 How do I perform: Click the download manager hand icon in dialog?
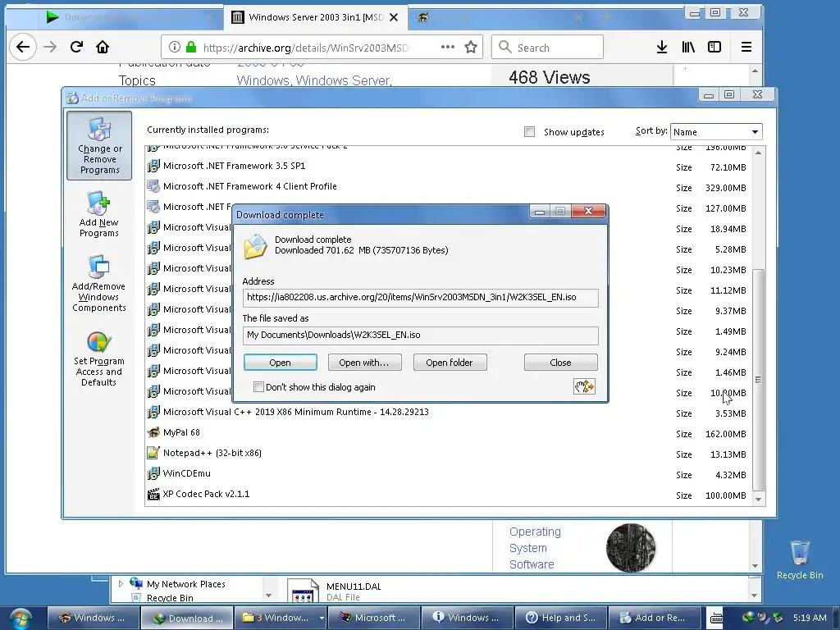[x=584, y=386]
